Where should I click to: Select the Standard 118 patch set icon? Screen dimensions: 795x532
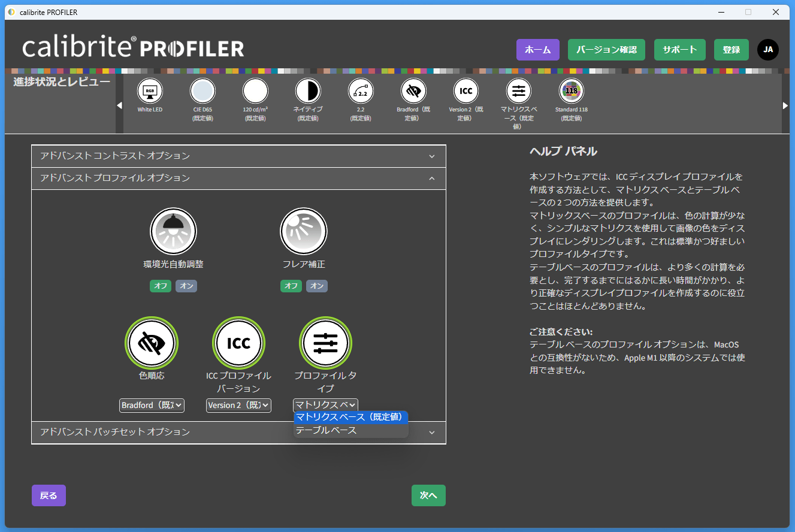point(572,91)
